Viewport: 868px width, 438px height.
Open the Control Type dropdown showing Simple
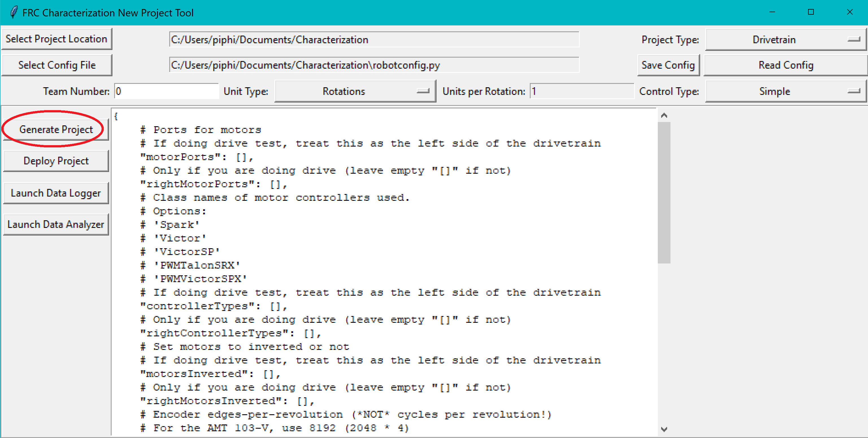tap(785, 91)
